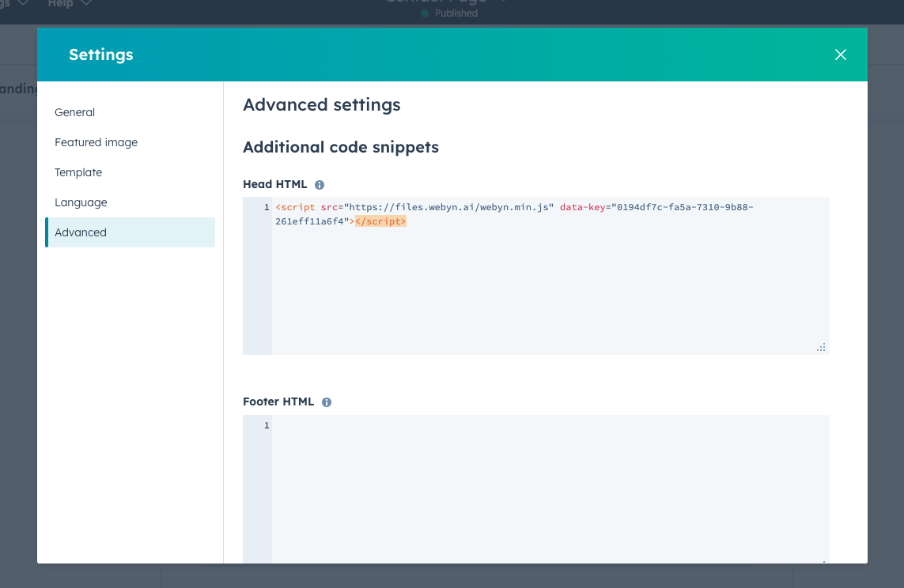Open the Help menu in top bar
The height and width of the screenshot is (588, 904).
[x=69, y=3]
